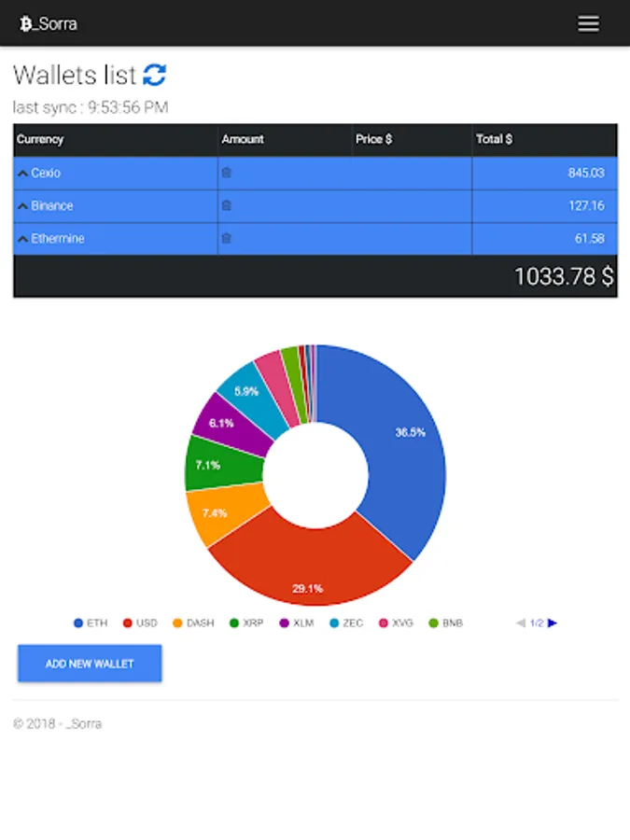Delete the Cexio wallet trash icon
Viewport: 630px width, 840px height.
pyautogui.click(x=226, y=173)
